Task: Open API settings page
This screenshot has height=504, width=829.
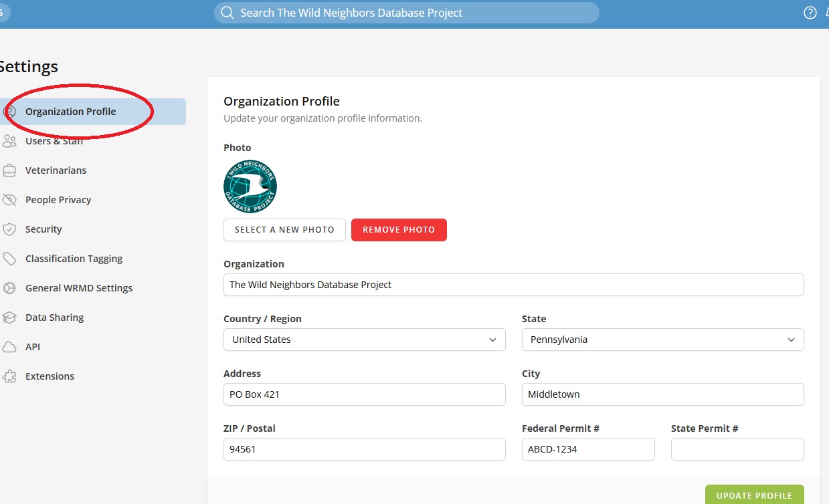Action: click(33, 347)
